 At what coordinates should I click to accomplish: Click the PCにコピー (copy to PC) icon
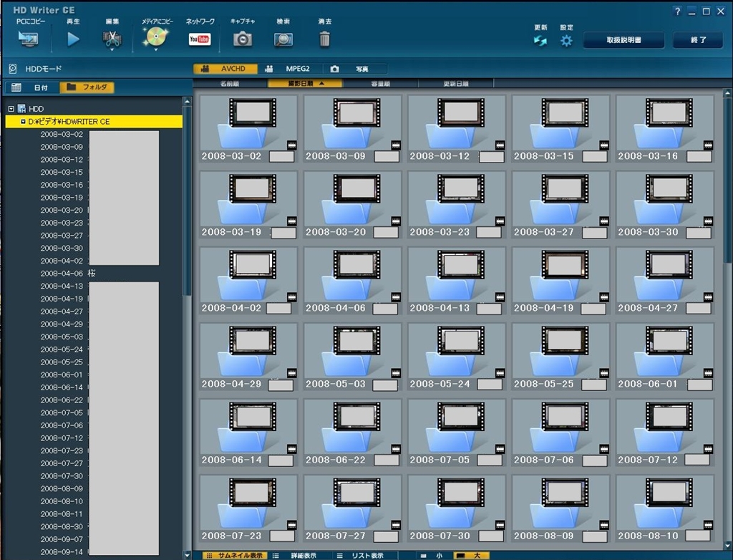pos(29,39)
